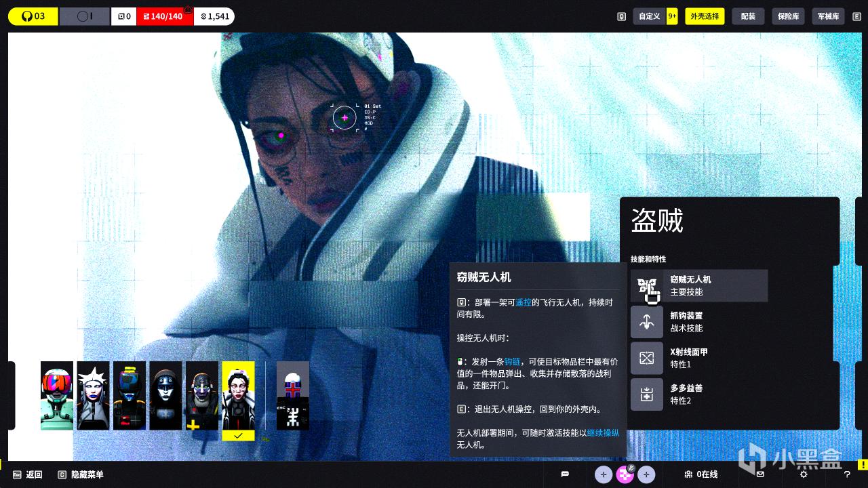Screen dimensions: 868x488
Task: Click the yellow level 03 badge
Action: tap(33, 16)
